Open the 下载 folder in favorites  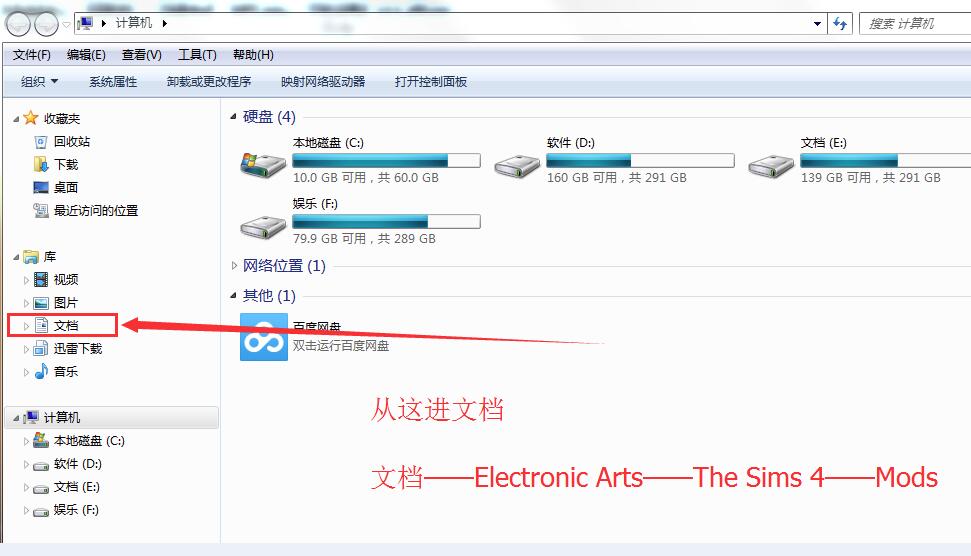tap(56, 165)
